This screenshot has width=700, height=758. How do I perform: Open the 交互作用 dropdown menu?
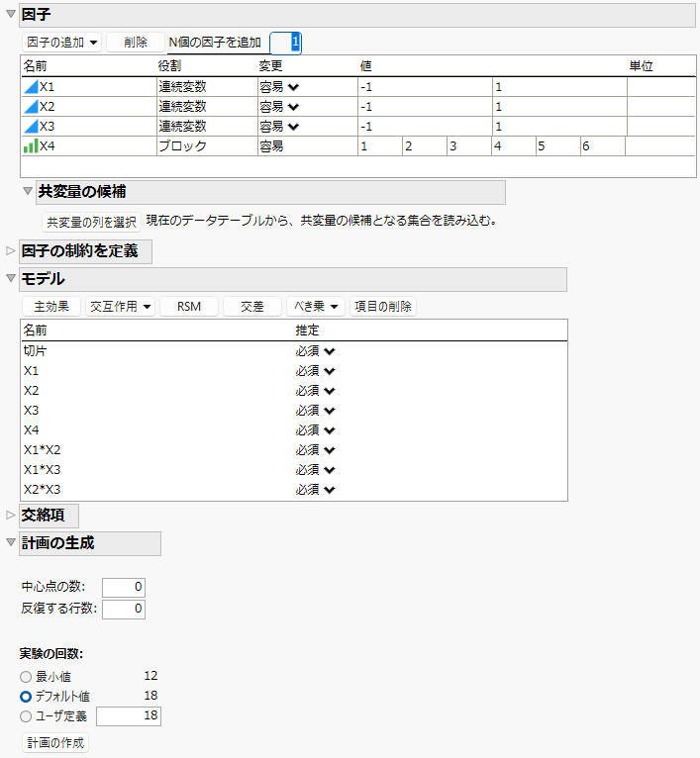pyautogui.click(x=121, y=307)
